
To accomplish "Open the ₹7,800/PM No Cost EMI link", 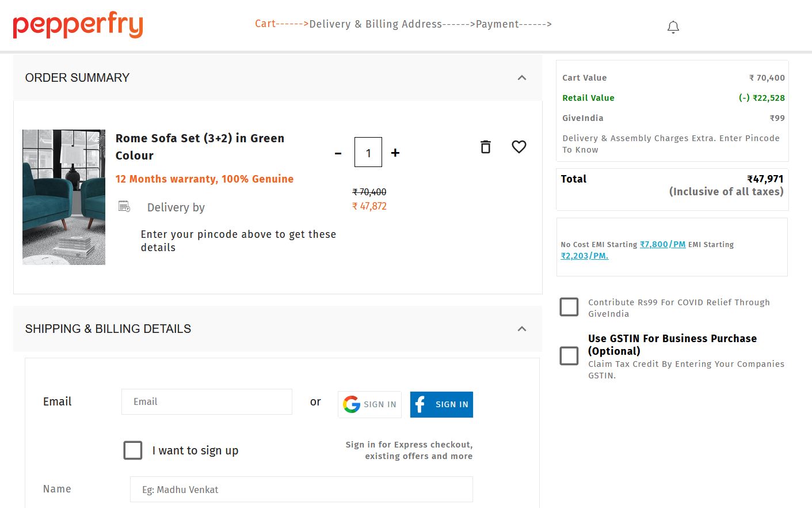I will [x=663, y=244].
